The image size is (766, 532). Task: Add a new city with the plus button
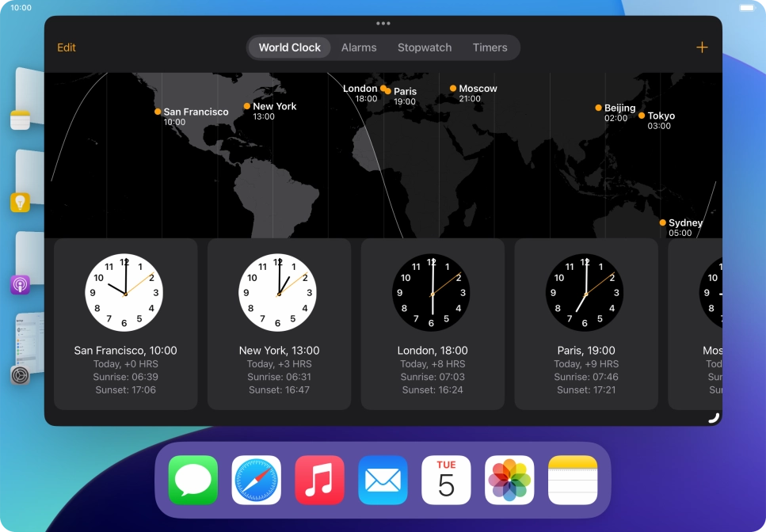click(x=702, y=47)
